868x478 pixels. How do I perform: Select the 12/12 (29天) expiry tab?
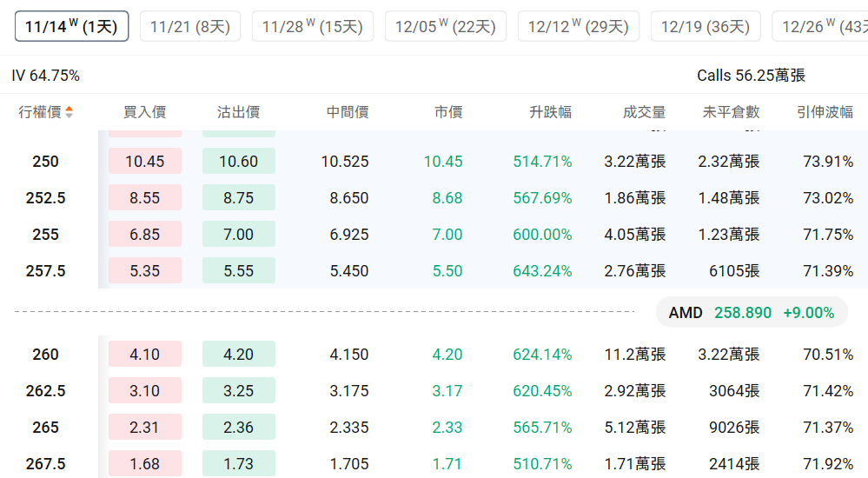(x=578, y=26)
